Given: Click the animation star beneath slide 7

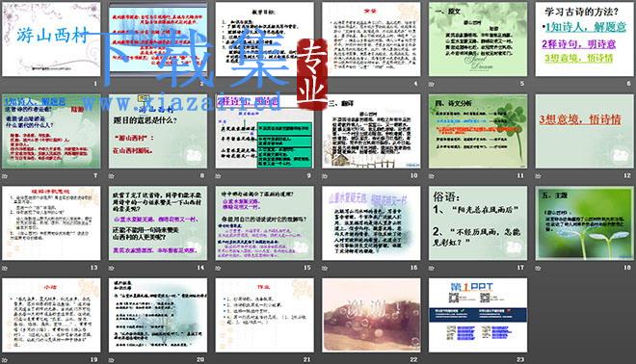Looking at the screenshot, I should [x=5, y=176].
